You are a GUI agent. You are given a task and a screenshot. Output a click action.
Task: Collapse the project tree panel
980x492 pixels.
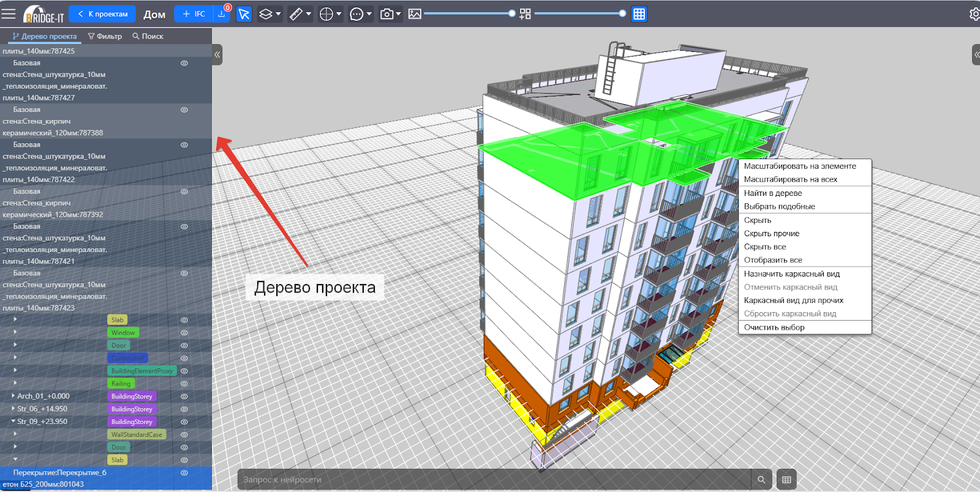click(x=217, y=54)
